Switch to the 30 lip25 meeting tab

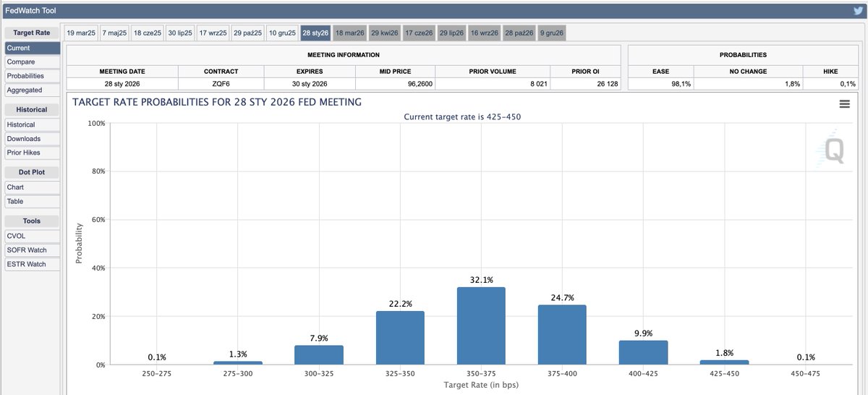[180, 33]
